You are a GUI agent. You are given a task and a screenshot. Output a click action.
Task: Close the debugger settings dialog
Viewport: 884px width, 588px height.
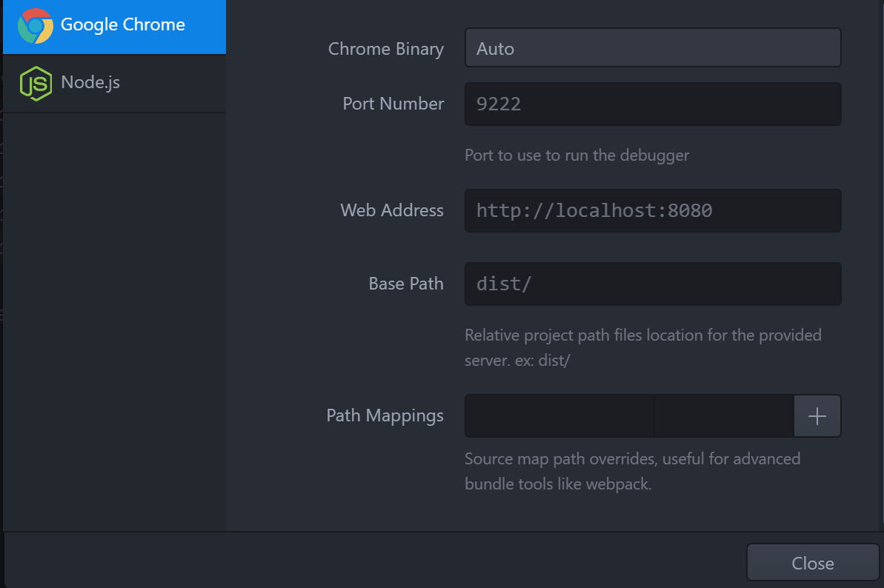click(813, 563)
